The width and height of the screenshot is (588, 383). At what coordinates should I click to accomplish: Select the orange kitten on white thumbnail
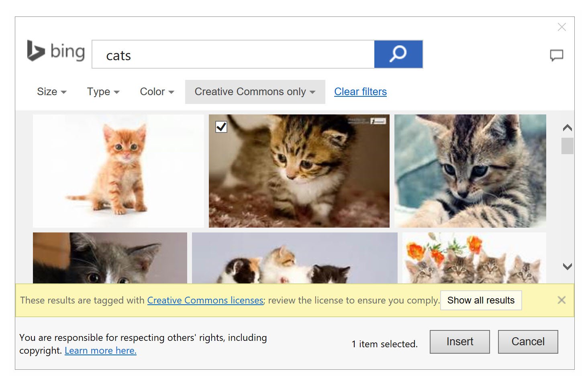click(x=118, y=171)
